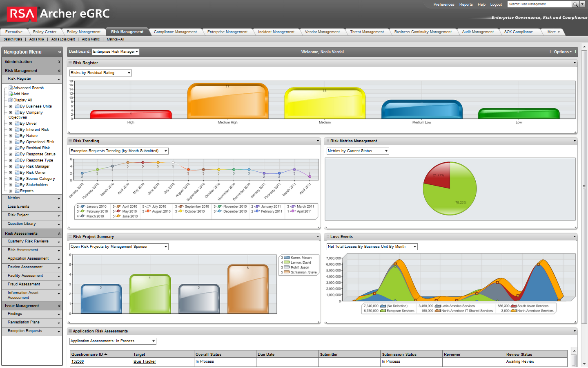This screenshot has width=588, height=368.
Task: Switch to the Policy Center tab
Action: (45, 32)
